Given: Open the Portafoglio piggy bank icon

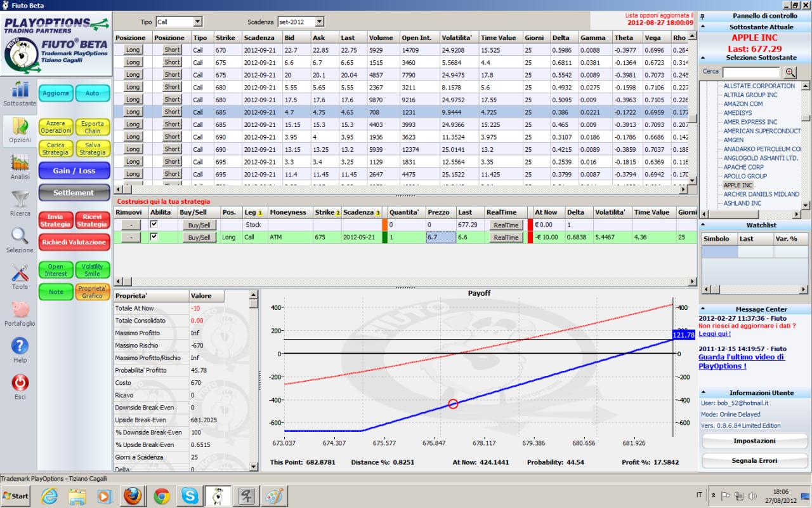Looking at the screenshot, I should click(19, 310).
